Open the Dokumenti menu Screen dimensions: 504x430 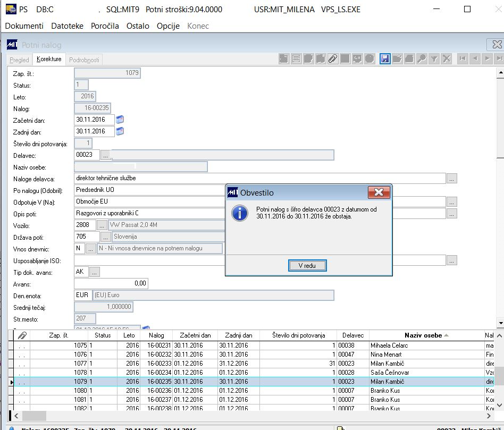pyautogui.click(x=24, y=26)
